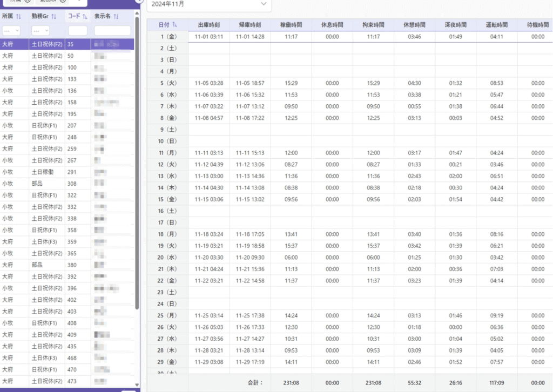Click the 11-05 03:28 departure time cell
The image size is (553, 392).
point(208,83)
